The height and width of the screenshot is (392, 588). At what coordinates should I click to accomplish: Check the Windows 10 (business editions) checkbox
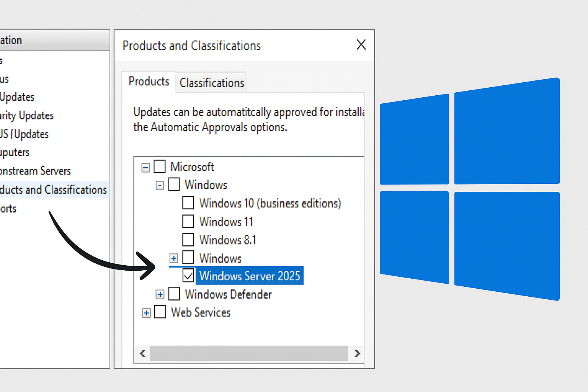coord(188,203)
